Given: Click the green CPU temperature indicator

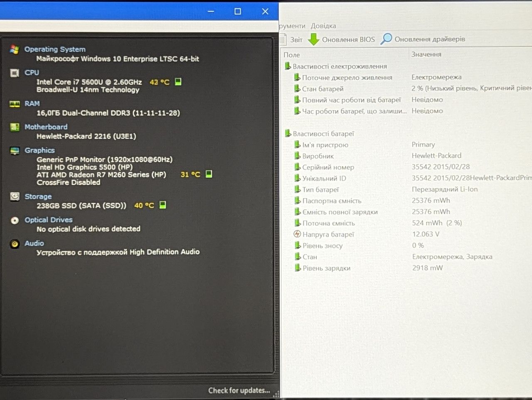Looking at the screenshot, I should click(178, 82).
